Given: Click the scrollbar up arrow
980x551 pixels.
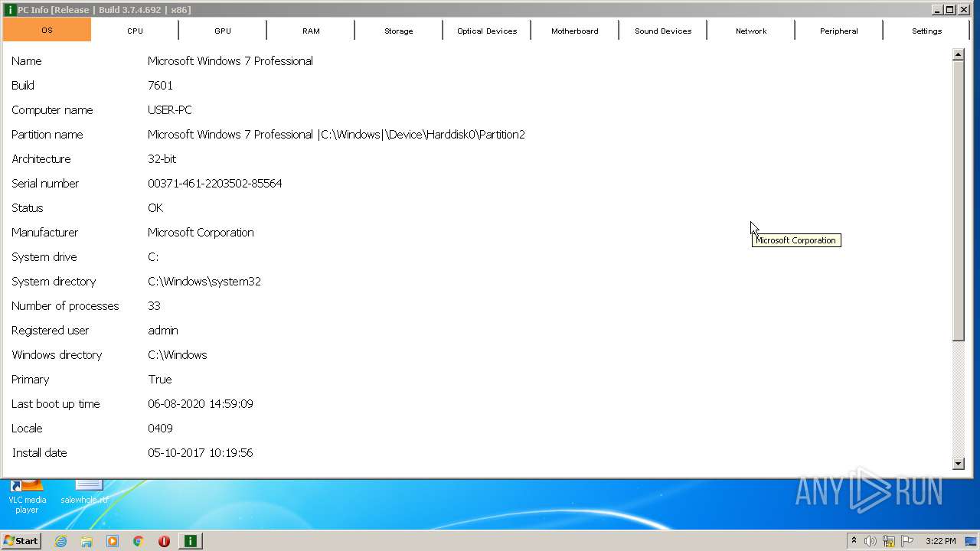Looking at the screenshot, I should point(959,54).
